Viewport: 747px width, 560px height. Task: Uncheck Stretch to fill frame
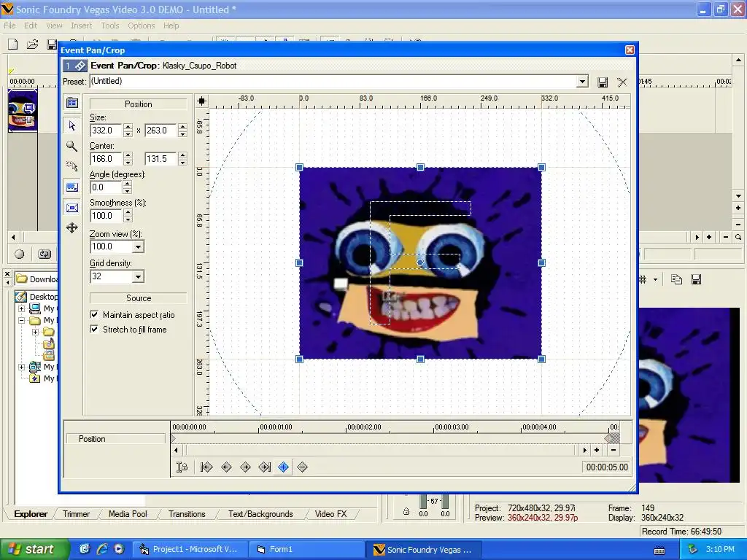94,329
